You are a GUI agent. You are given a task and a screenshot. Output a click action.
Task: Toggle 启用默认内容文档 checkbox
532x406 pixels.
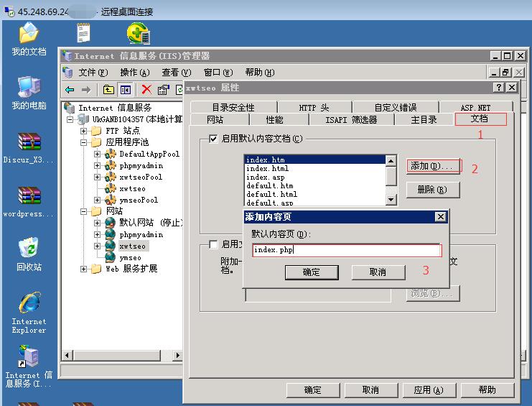tap(213, 139)
